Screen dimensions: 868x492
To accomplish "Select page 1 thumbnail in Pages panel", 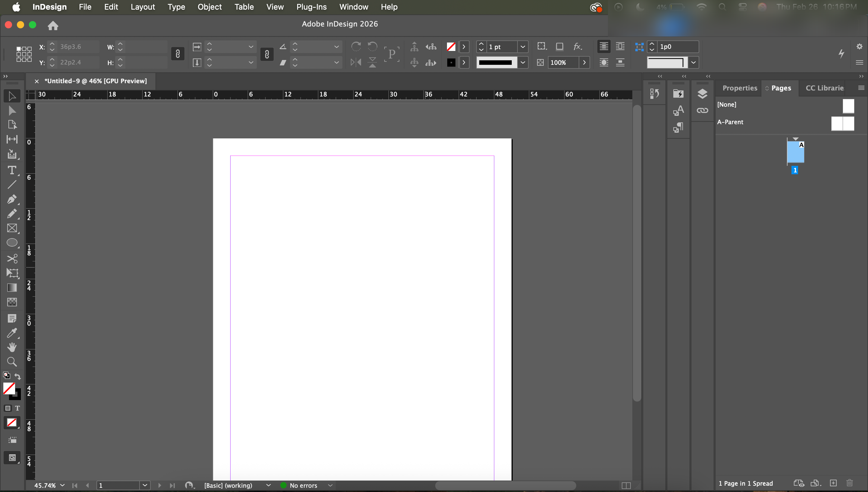I will [795, 153].
